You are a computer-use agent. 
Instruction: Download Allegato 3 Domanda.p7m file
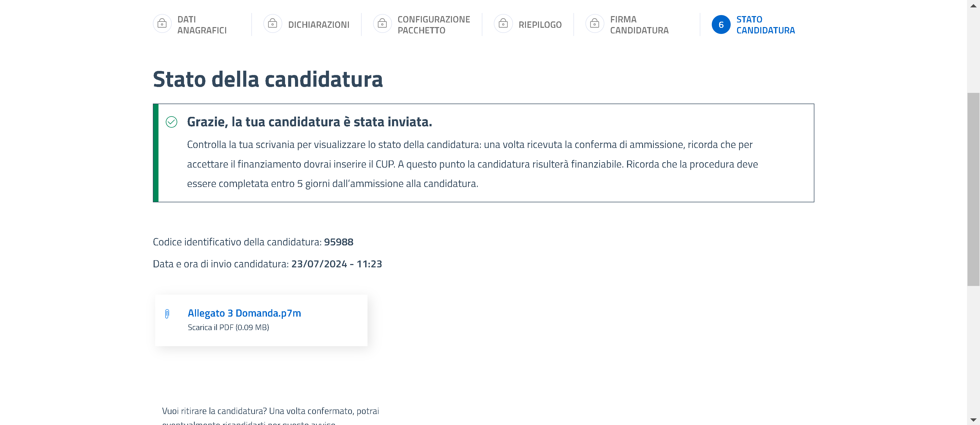point(244,313)
